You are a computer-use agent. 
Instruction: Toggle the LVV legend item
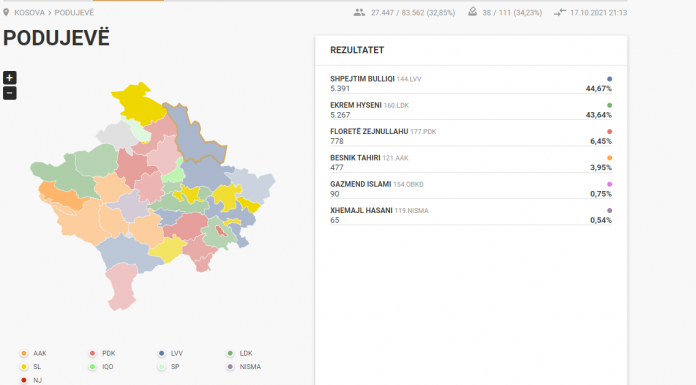(170, 353)
